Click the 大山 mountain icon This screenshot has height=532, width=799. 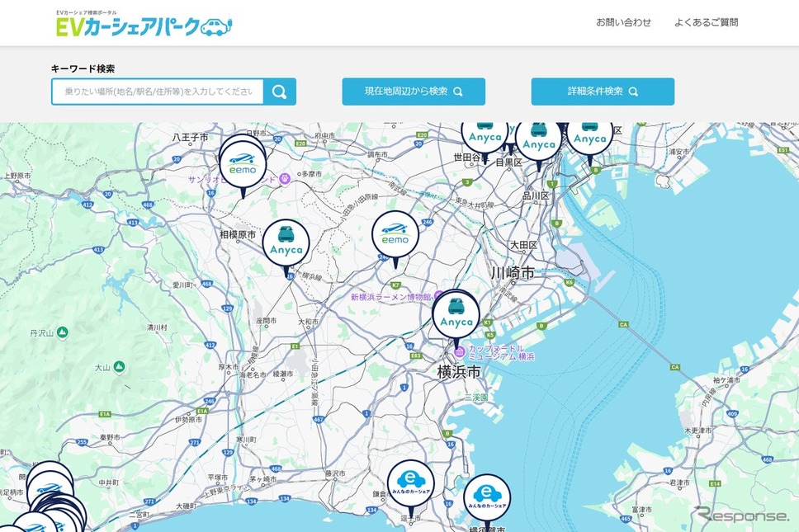point(119,366)
